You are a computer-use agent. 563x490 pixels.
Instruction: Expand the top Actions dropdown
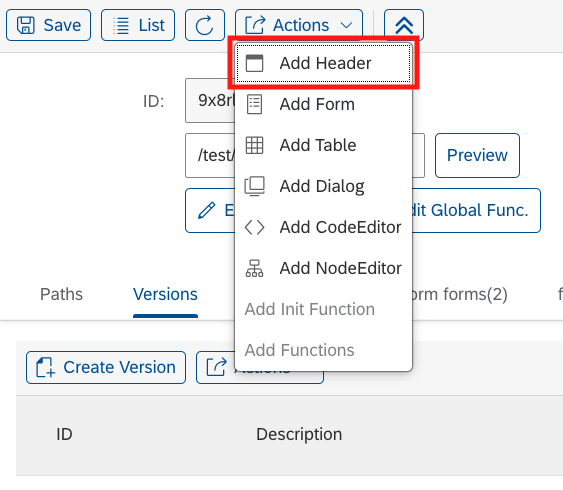point(299,25)
